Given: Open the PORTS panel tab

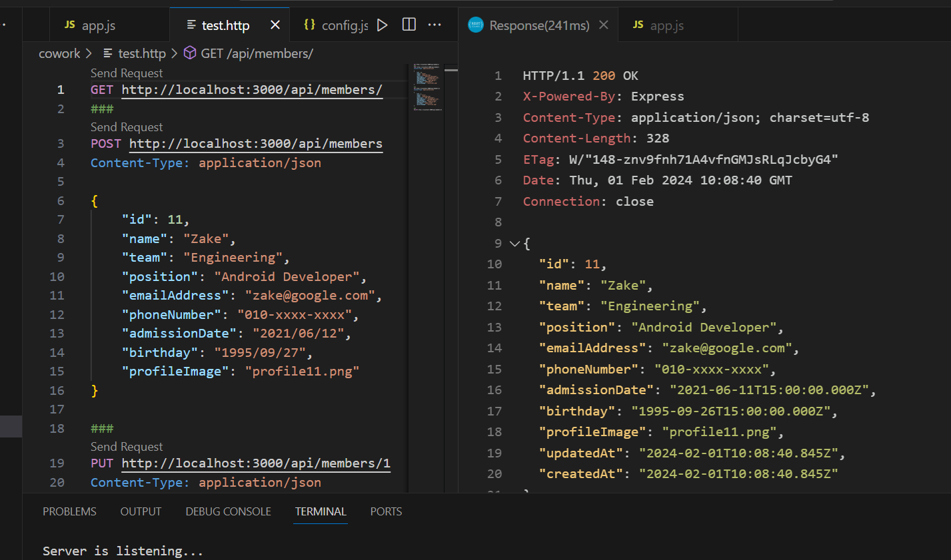Looking at the screenshot, I should pos(386,511).
